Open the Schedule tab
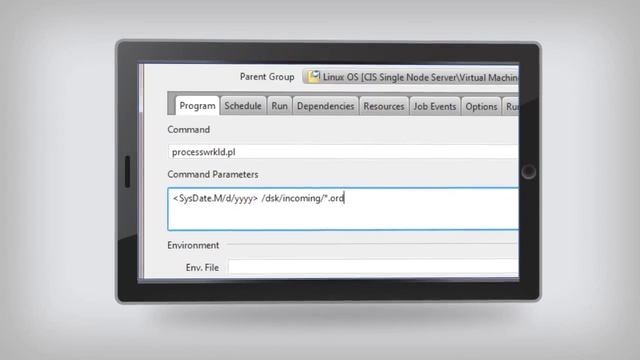Viewport: 640px width, 360px height. (243, 106)
